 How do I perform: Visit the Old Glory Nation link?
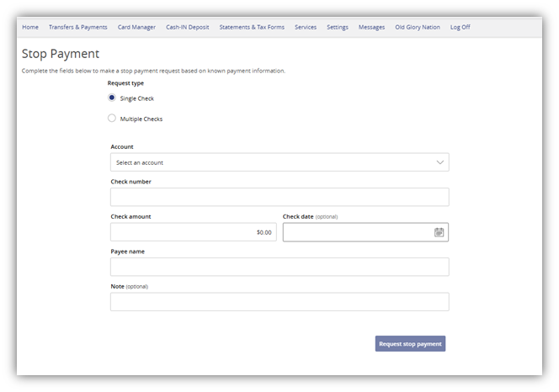418,27
